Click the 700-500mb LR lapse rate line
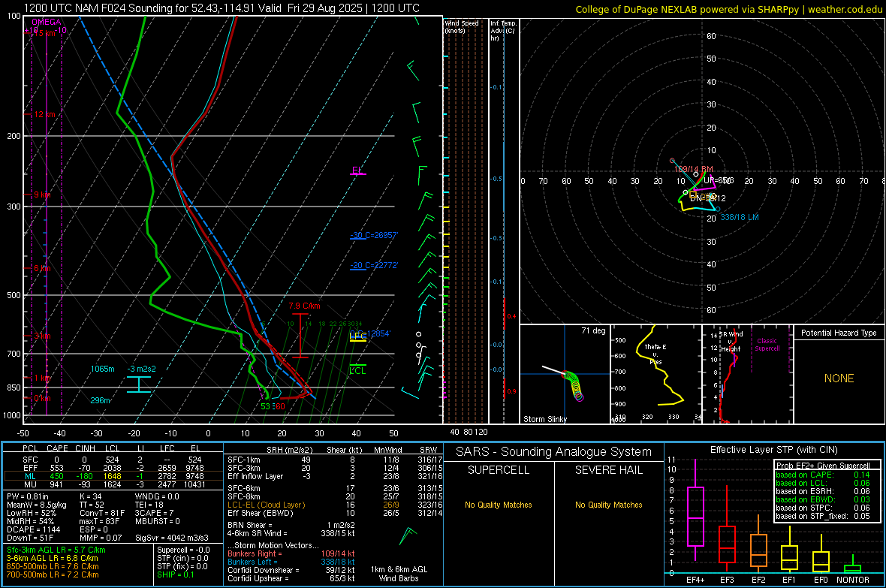Image resolution: width=886 pixels, height=588 pixels. coord(53,574)
